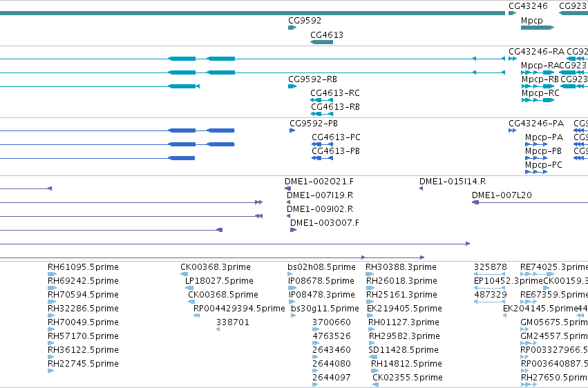Click EST IP08478.3prime
This screenshot has width=588, height=388.
click(x=321, y=295)
